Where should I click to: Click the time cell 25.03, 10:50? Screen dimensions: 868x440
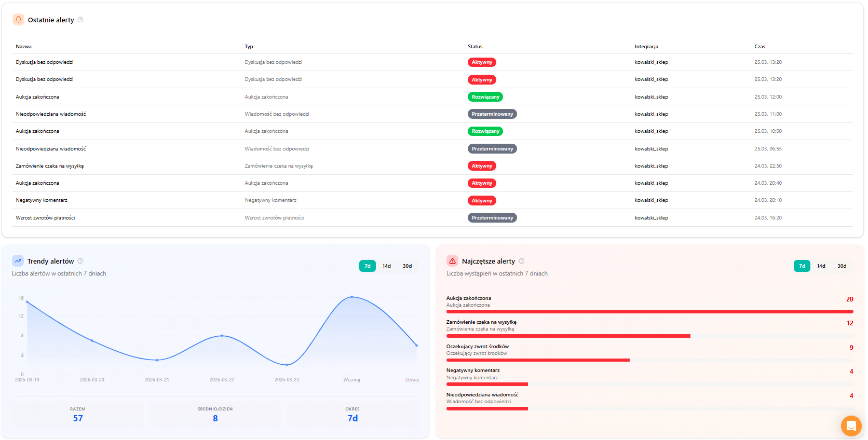(768, 131)
